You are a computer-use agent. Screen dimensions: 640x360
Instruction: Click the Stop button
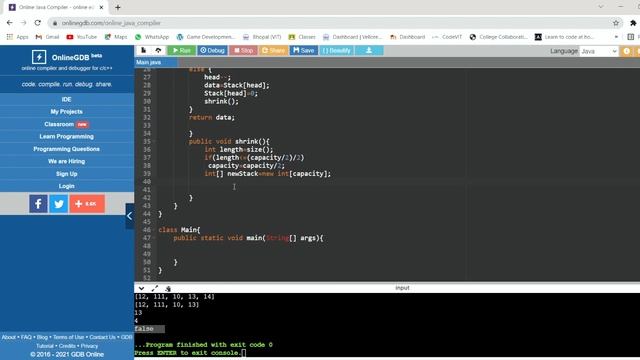tap(243, 50)
